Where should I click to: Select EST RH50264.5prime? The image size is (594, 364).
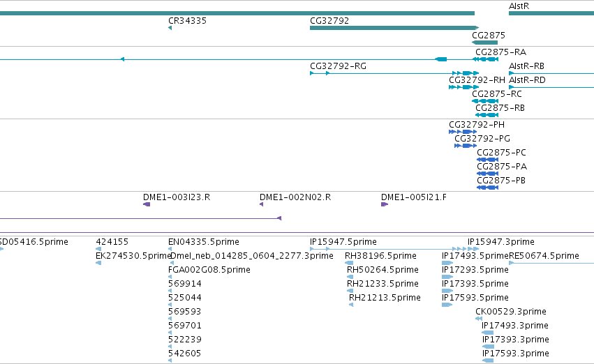(x=383, y=270)
